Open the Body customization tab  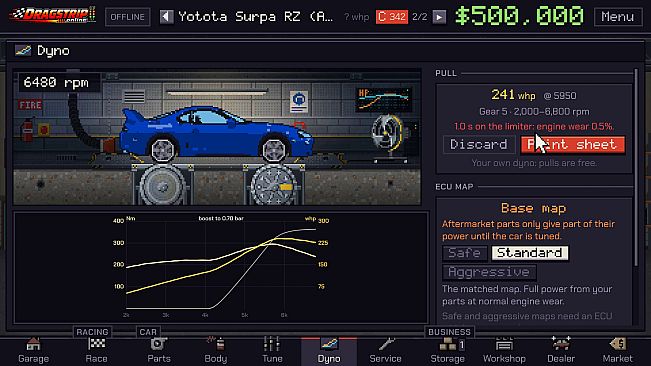pyautogui.click(x=215, y=351)
